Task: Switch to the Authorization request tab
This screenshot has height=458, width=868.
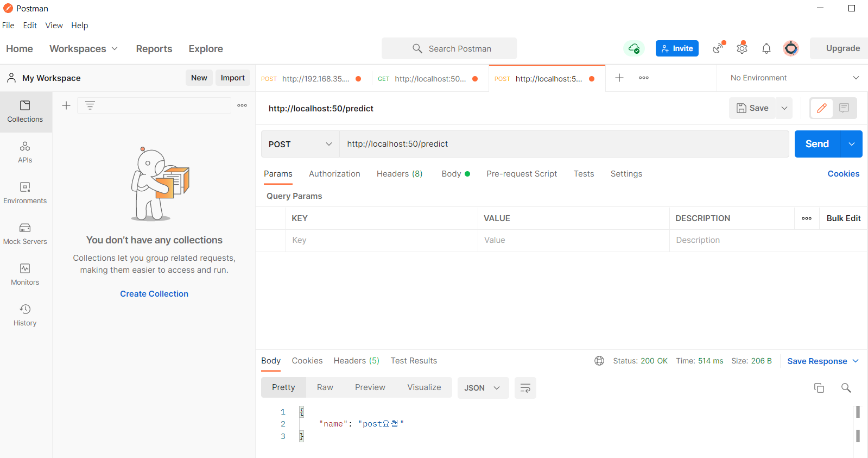Action: (334, 174)
